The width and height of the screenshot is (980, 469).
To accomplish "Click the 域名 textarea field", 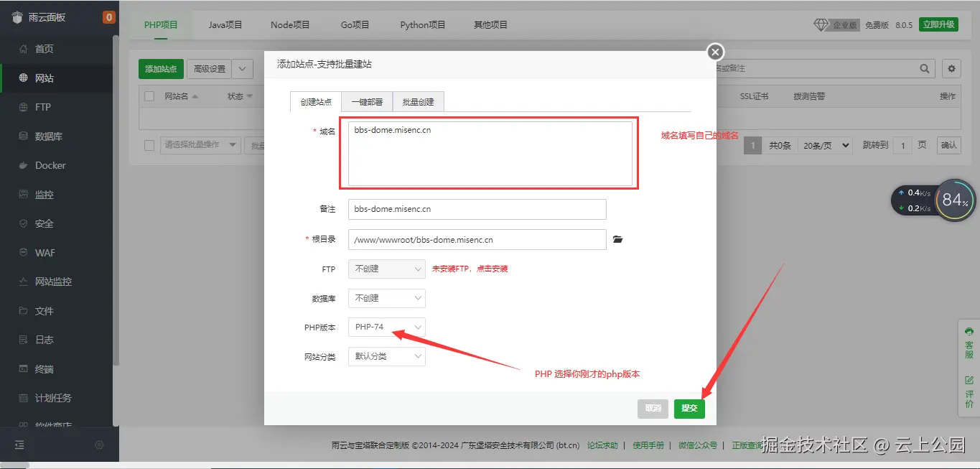I will tap(490, 154).
